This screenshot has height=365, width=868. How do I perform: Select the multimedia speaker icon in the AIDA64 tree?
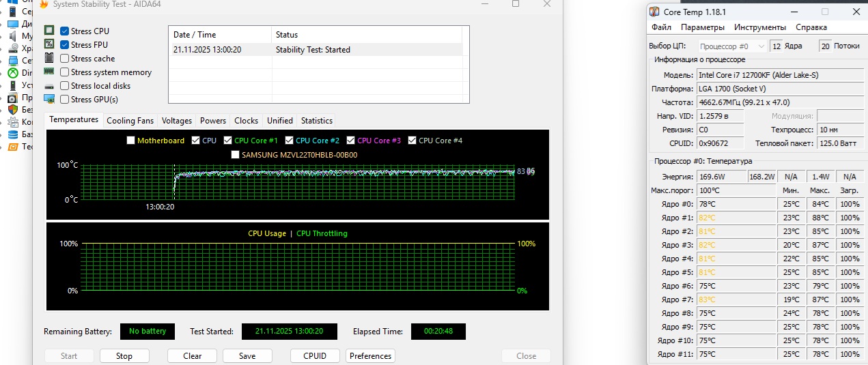(x=13, y=35)
